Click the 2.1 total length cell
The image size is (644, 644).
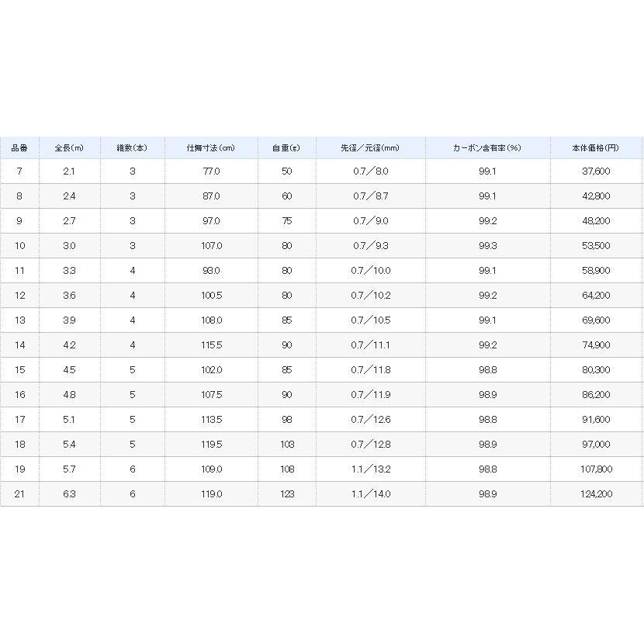pyautogui.click(x=69, y=171)
